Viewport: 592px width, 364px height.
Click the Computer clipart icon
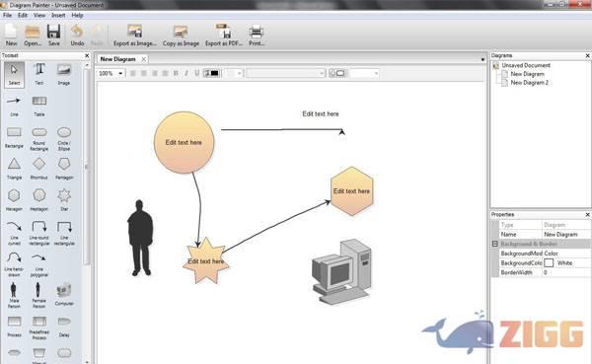(x=64, y=295)
